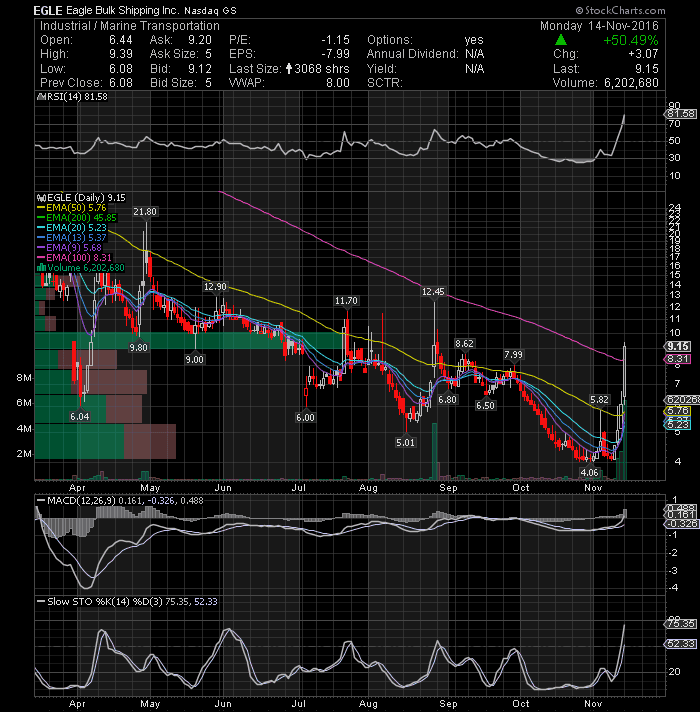Screen dimensions: 700x712
Task: Click the Volume 6,202,680 legend entry
Action: point(81,267)
